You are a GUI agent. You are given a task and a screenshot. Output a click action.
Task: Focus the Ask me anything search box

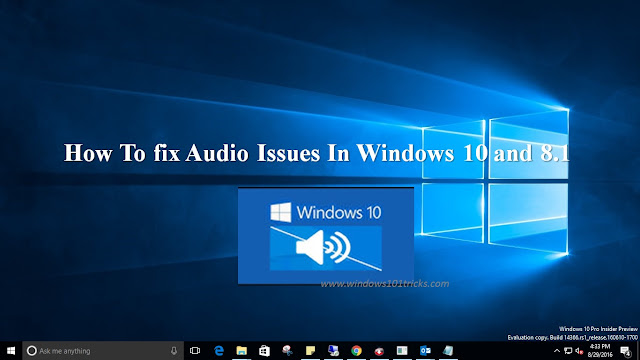coord(103,351)
